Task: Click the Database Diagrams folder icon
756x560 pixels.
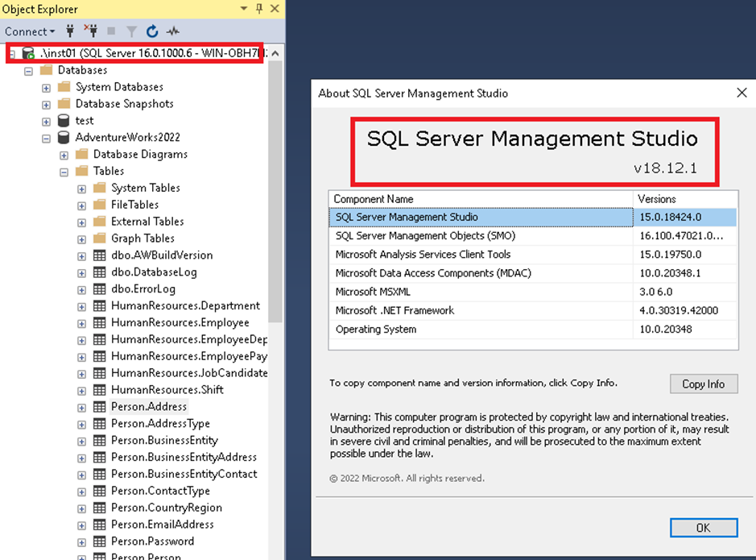Action: [x=82, y=155]
